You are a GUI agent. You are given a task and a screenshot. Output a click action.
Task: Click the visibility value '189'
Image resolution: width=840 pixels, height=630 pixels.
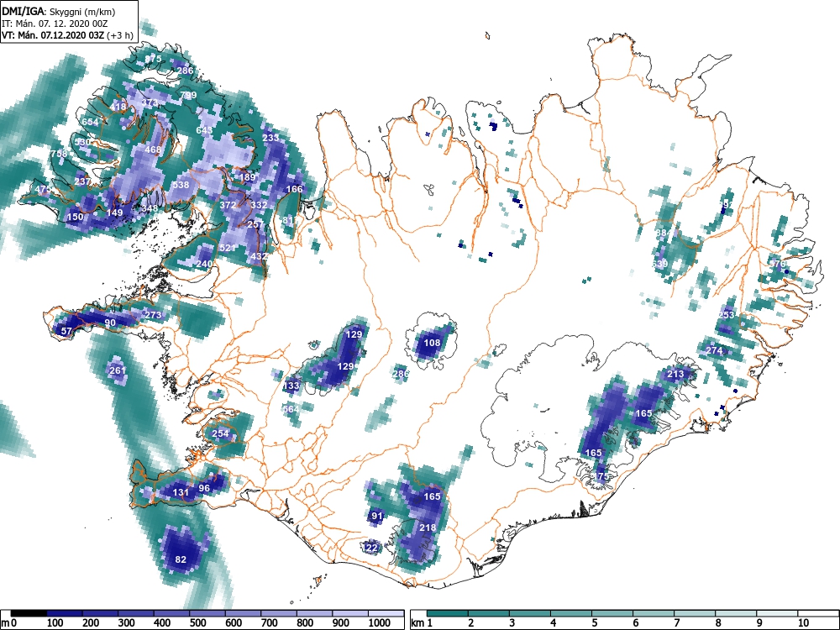pos(248,177)
